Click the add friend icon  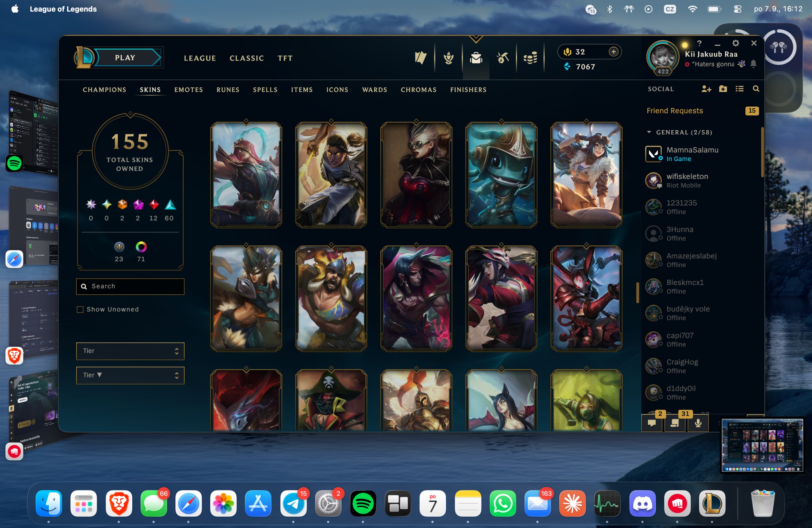706,89
